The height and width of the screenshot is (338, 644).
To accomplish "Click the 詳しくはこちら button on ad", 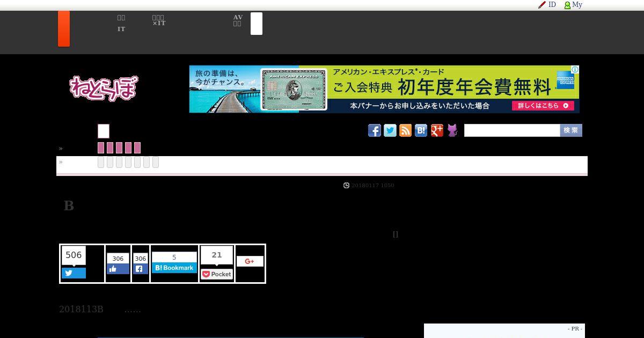I will [543, 106].
